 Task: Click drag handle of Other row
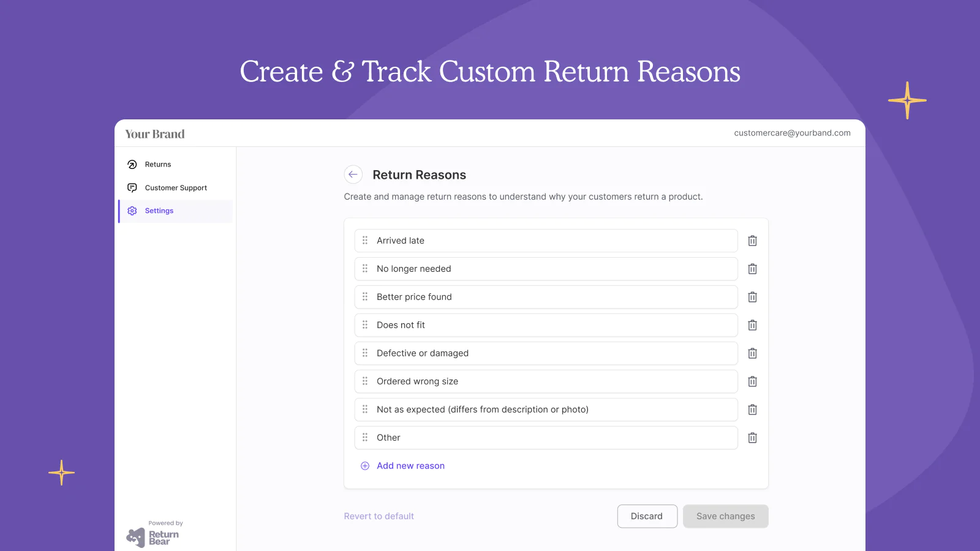pos(365,437)
